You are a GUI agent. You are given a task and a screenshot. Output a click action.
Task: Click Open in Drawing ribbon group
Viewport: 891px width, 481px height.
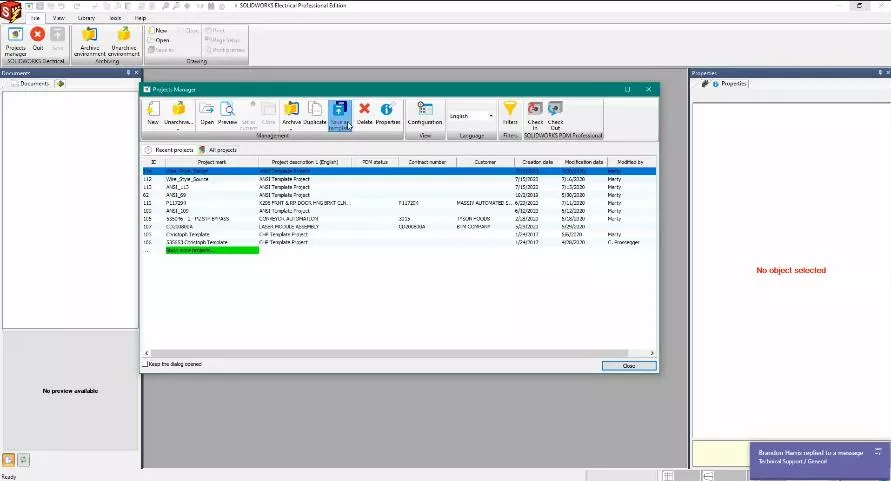[159, 40]
